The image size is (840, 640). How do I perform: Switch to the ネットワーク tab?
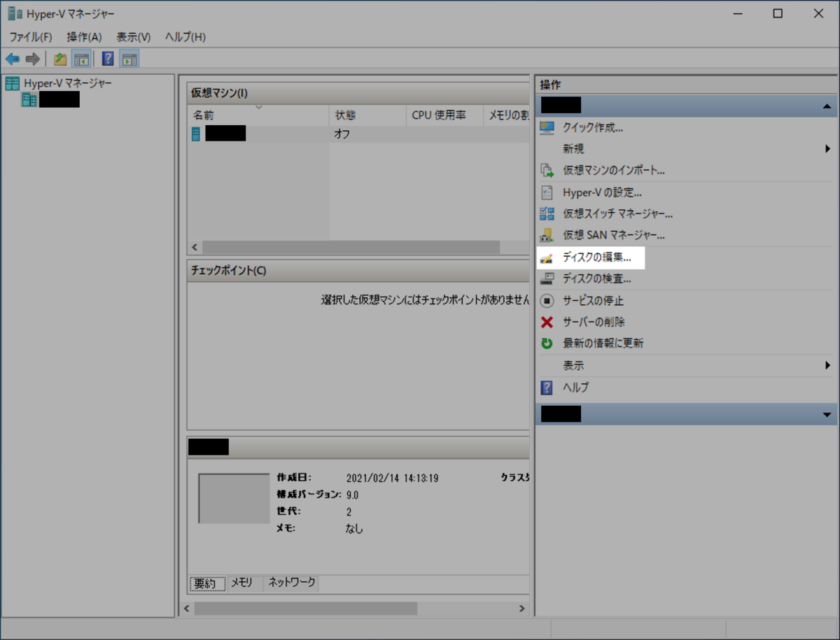[x=290, y=582]
